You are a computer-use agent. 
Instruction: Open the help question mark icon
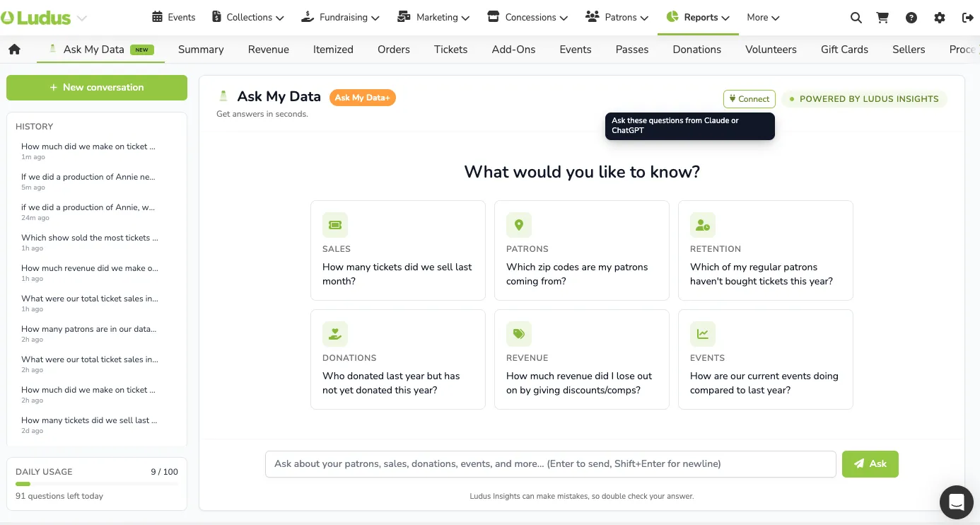point(911,18)
